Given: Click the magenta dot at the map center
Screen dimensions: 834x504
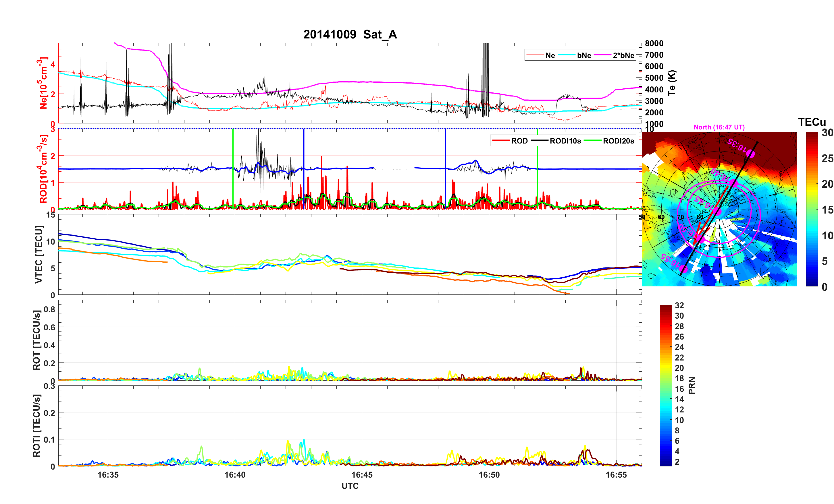Looking at the screenshot, I should (x=718, y=212).
